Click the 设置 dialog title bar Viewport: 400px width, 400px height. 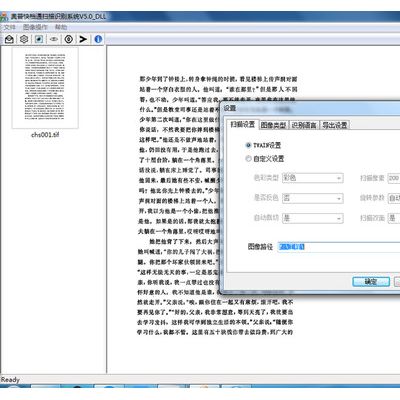[311, 108]
